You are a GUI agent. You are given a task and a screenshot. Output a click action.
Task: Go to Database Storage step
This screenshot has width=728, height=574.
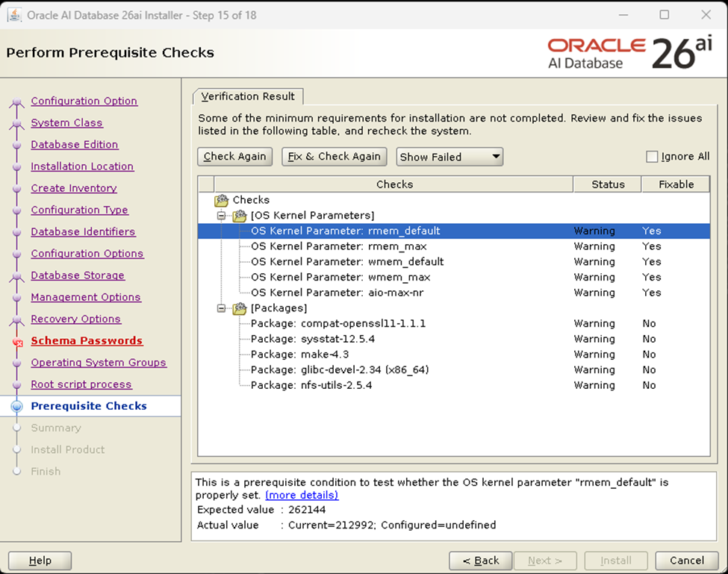(78, 275)
